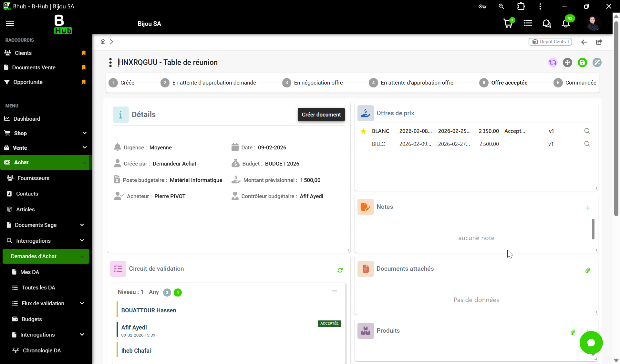
Task: Open the three-dot menu beside HNXRQGUU title
Action: click(110, 62)
